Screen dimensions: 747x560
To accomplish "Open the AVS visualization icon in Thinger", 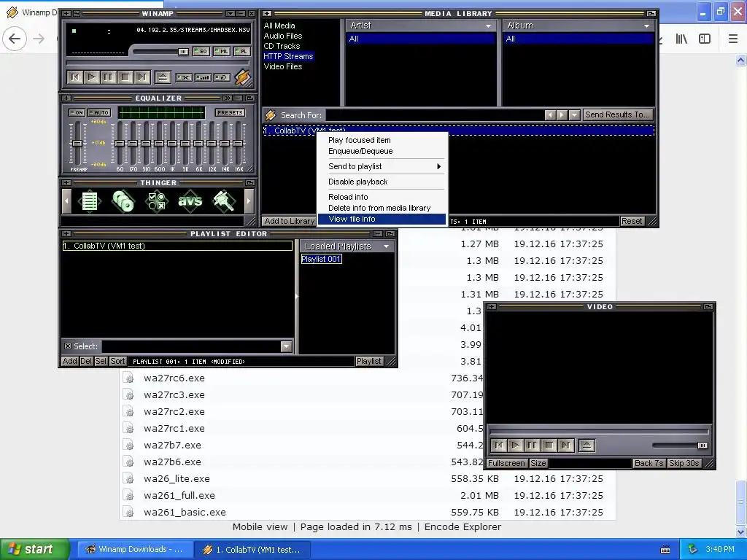I will click(190, 201).
